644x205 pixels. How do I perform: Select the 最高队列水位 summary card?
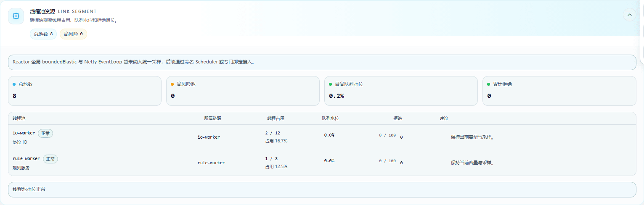tap(401, 91)
